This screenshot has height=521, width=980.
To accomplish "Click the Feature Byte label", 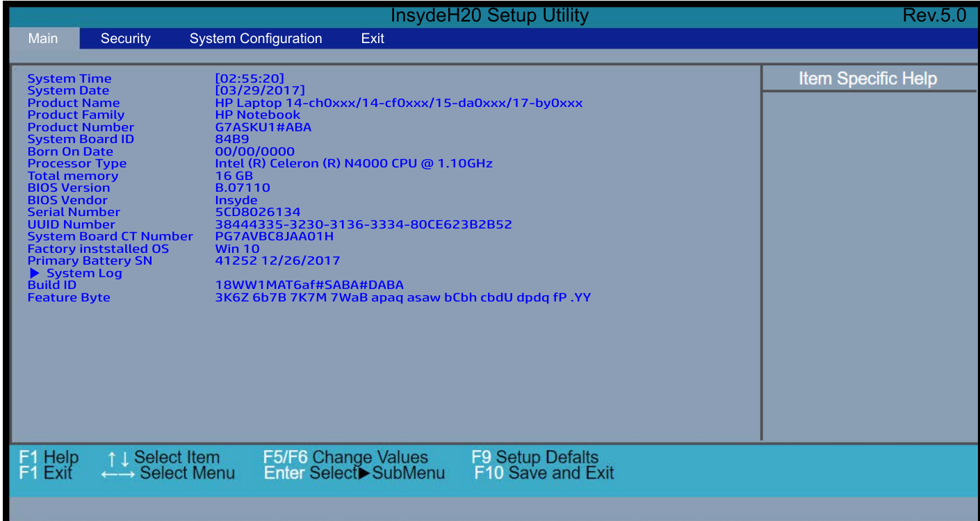I will pos(69,297).
